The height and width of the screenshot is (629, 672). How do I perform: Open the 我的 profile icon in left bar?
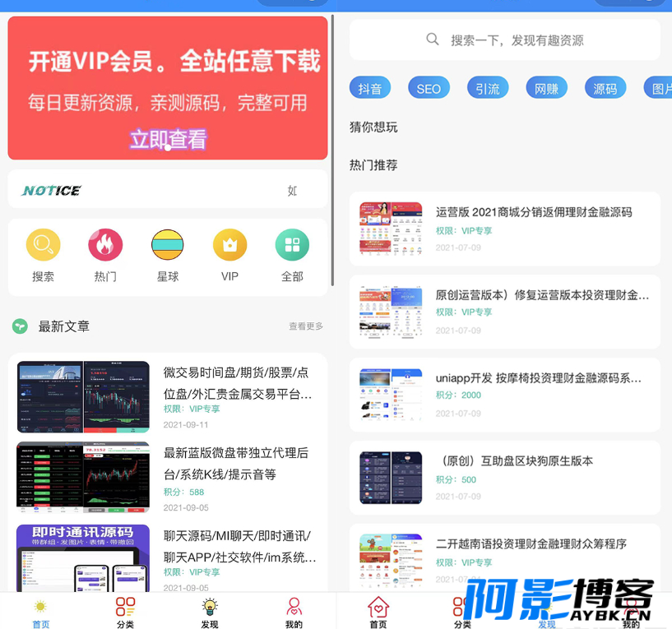tap(294, 607)
